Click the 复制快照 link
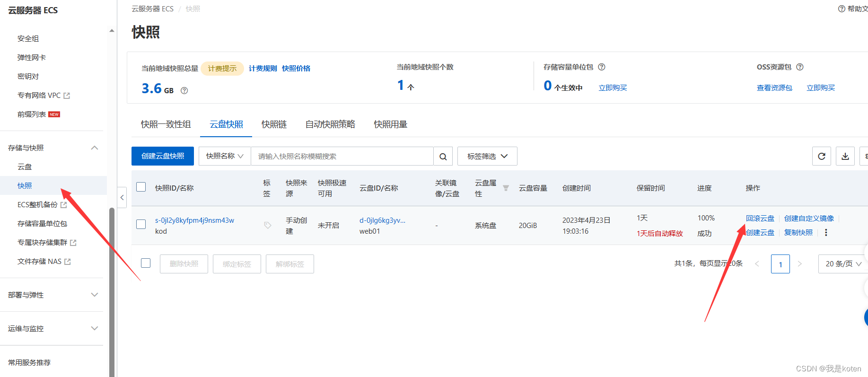Image resolution: width=868 pixels, height=377 pixels. tap(798, 232)
